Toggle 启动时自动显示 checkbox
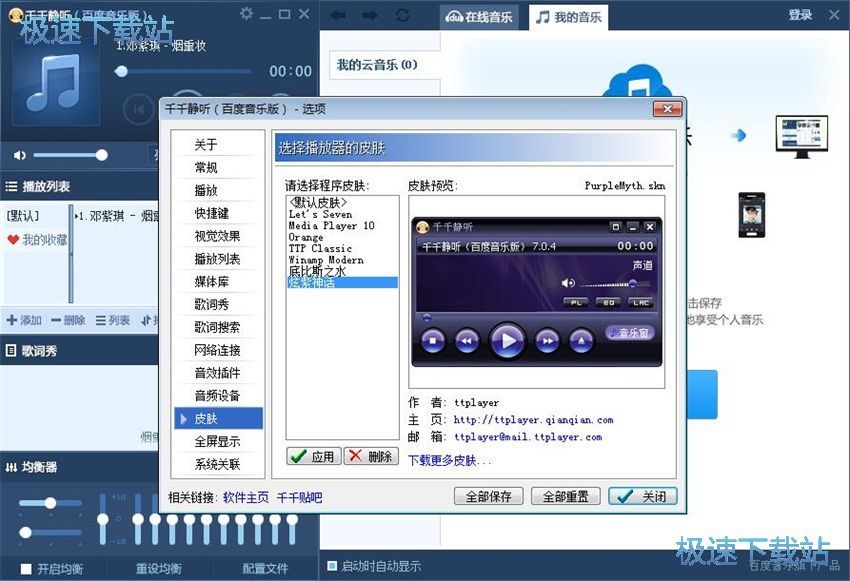 click(332, 566)
